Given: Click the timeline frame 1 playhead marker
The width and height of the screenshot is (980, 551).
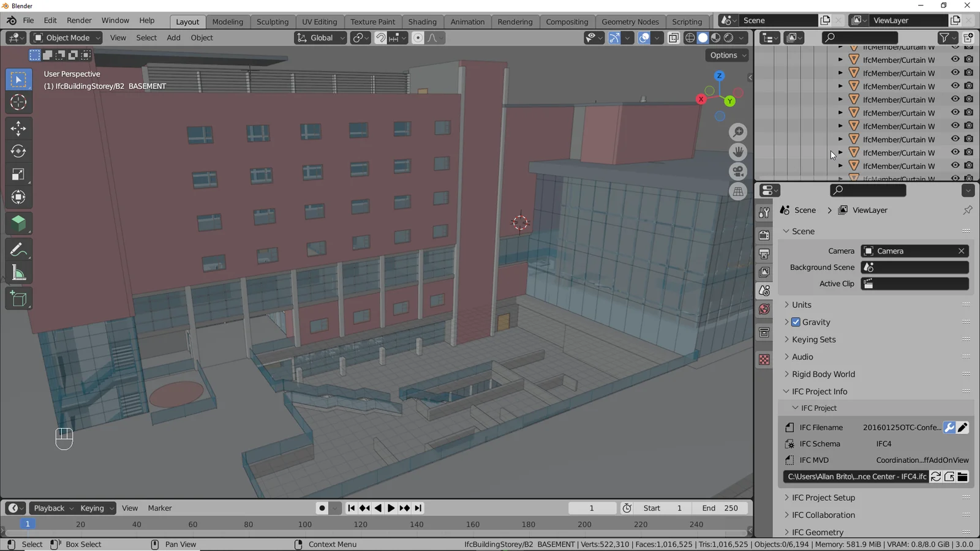Looking at the screenshot, I should (28, 524).
